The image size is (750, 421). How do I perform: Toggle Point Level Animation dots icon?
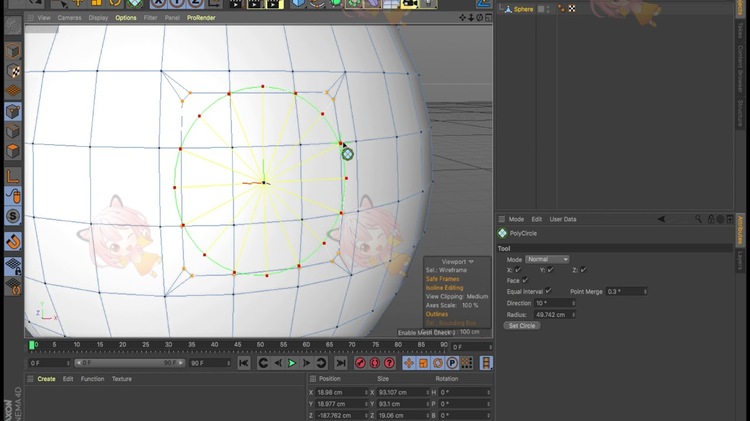pos(466,363)
